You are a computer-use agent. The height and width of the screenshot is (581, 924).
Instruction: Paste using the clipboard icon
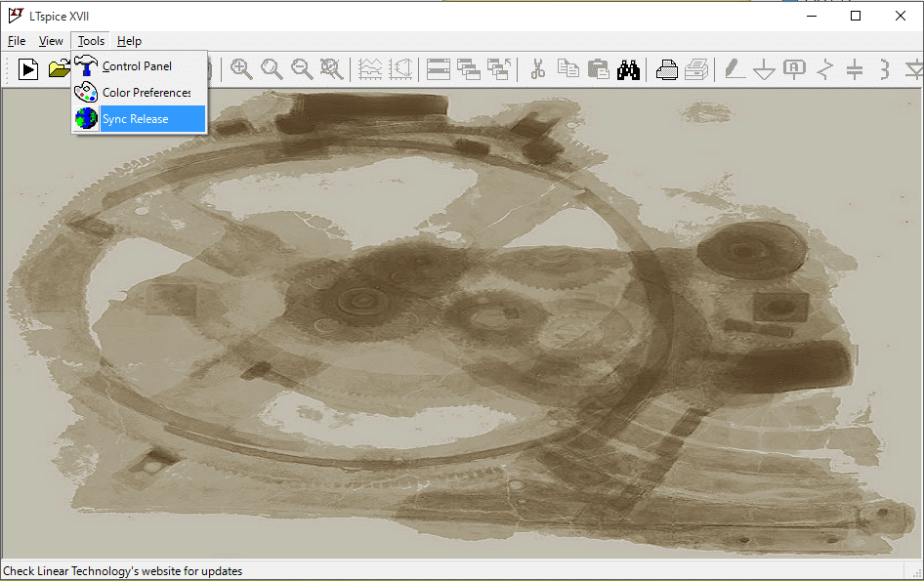coord(598,69)
